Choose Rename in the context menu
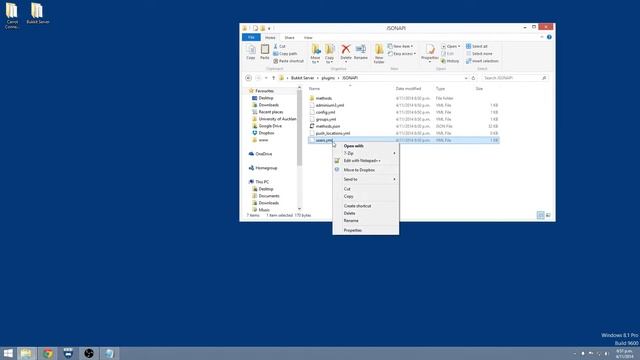 366,221
